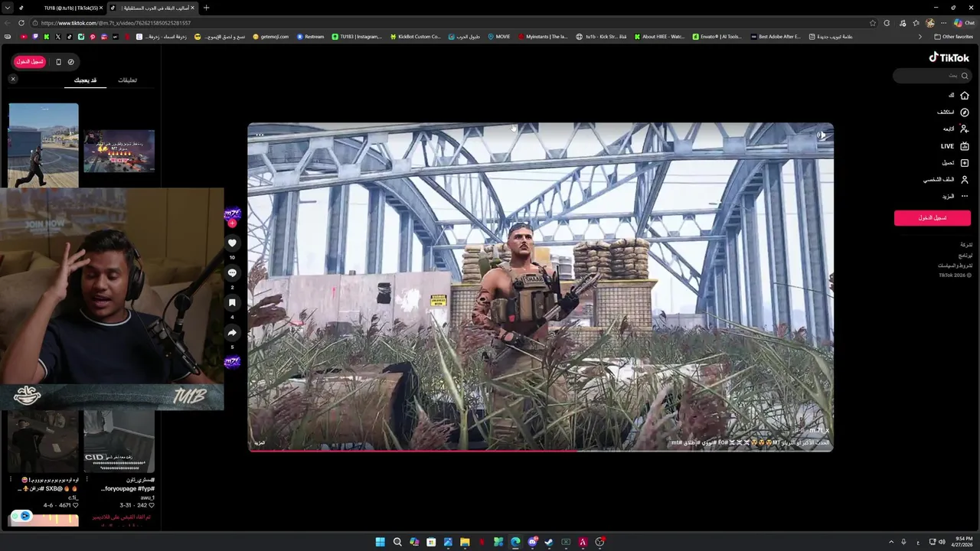Play the main video area
The width and height of the screenshot is (980, 551).
click(x=541, y=287)
